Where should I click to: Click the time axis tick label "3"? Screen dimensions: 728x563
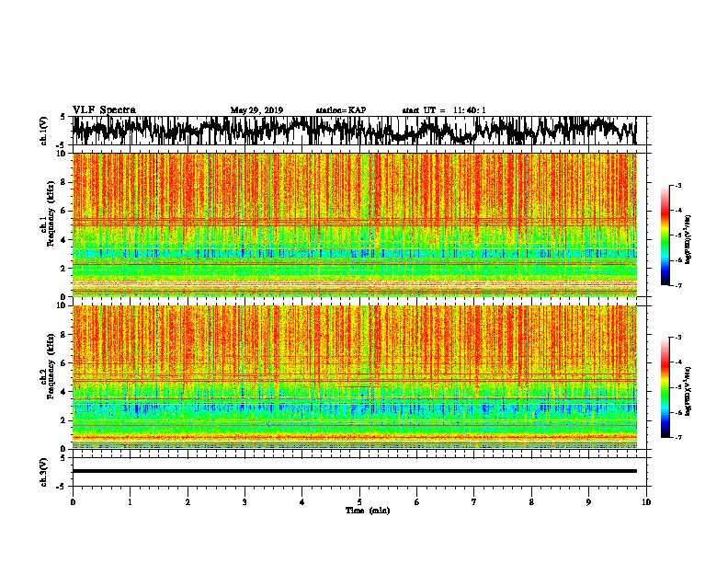[245, 502]
